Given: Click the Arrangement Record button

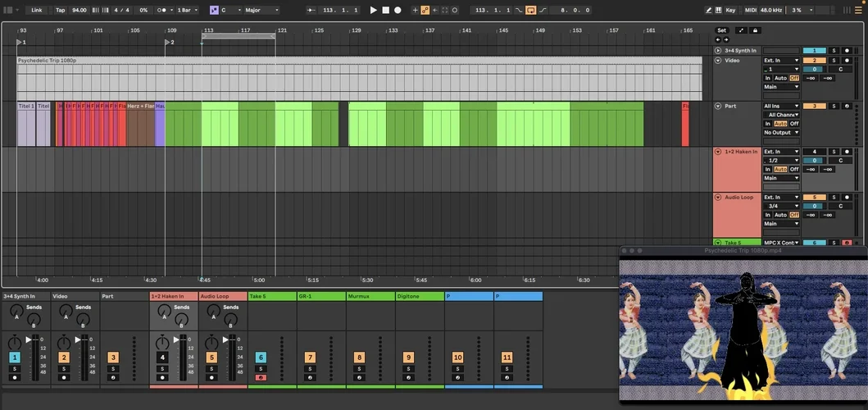Looking at the screenshot, I should tap(398, 10).
